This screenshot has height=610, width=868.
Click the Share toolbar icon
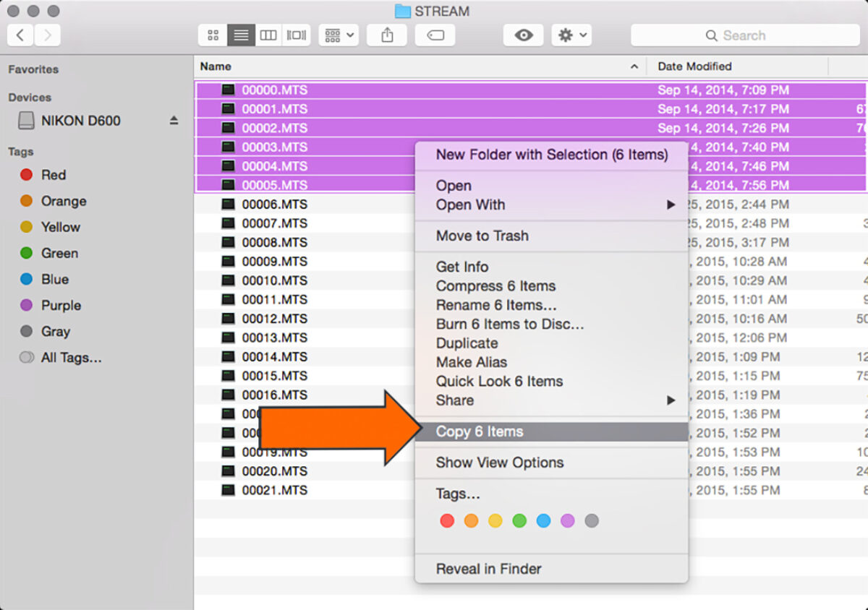click(387, 35)
